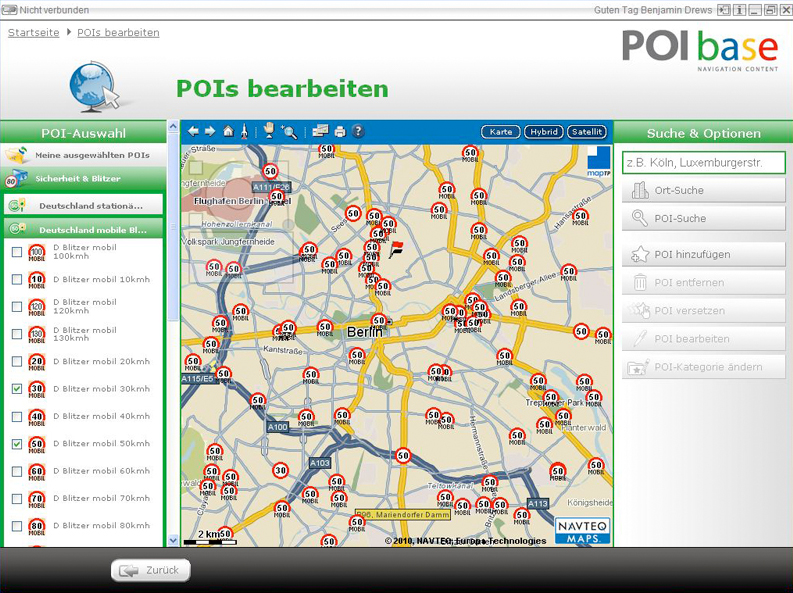Open the Startseite breadcrumb link
This screenshot has width=793, height=593.
[34, 33]
